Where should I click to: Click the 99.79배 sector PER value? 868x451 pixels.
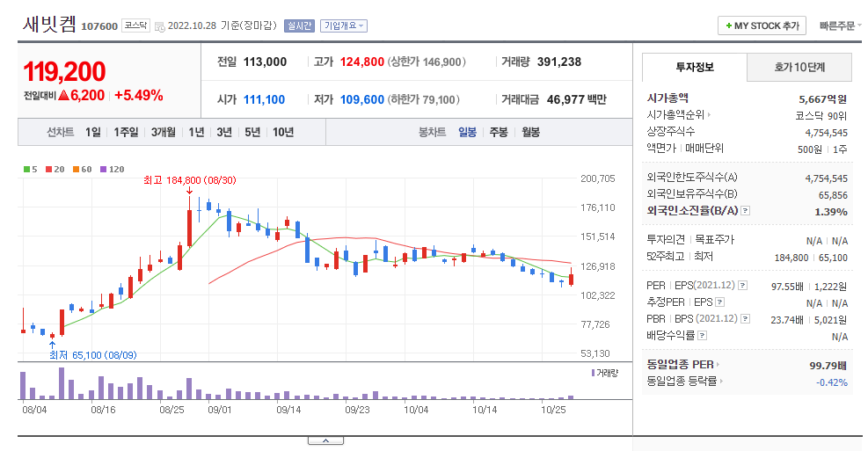point(828,366)
